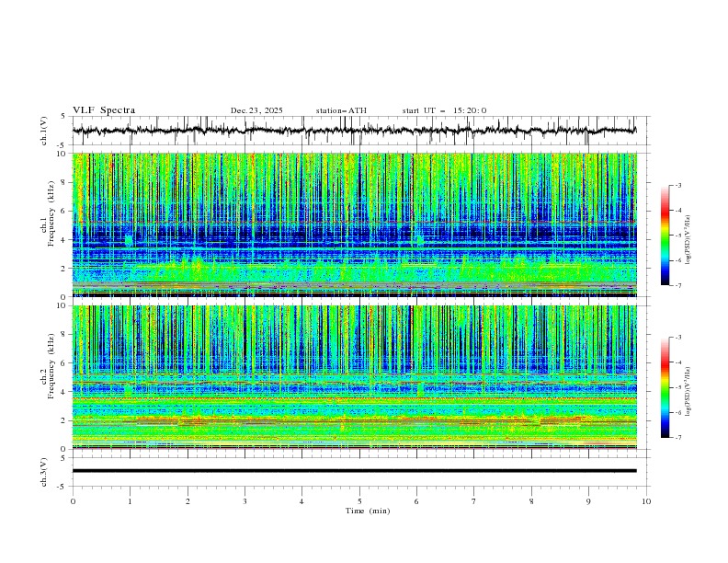Screen dimensions: 728x563
Task: Click the time axis tick label "1"
Action: (130, 501)
